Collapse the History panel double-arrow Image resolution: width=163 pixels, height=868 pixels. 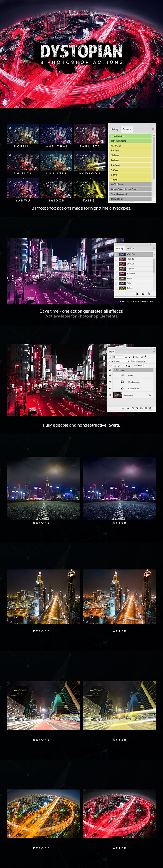coord(151,244)
